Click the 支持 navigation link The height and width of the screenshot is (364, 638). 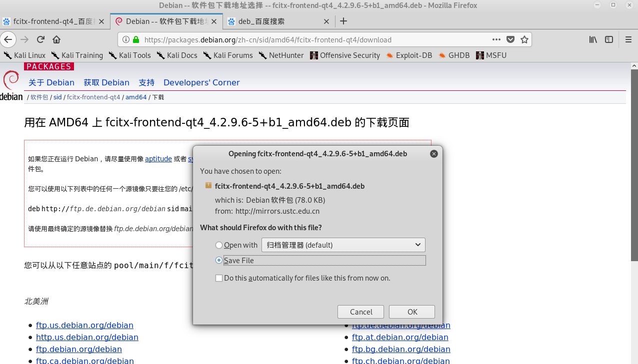tap(146, 82)
